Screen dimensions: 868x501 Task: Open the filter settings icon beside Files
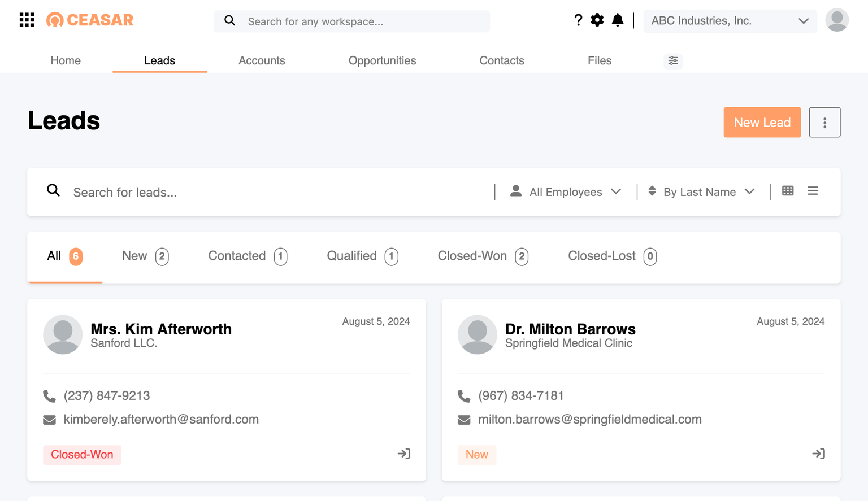click(x=672, y=60)
